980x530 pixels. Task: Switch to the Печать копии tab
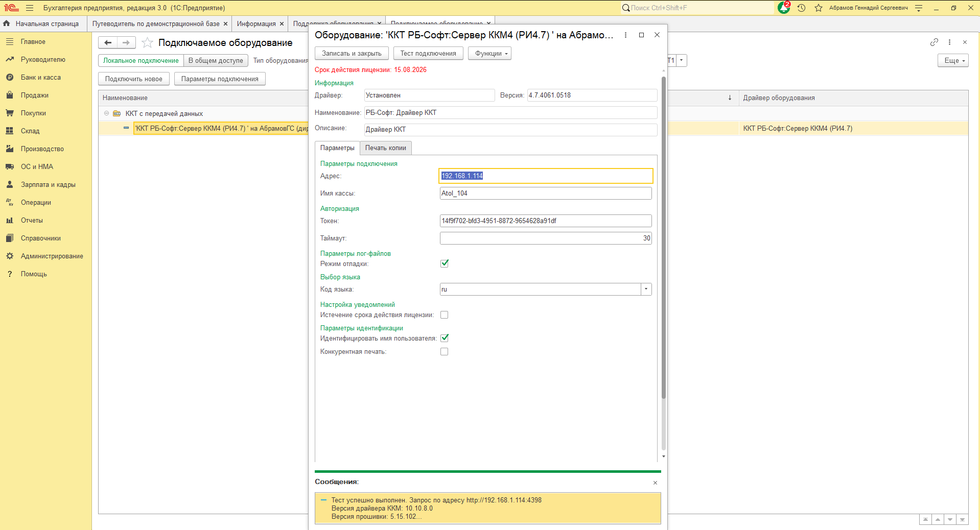(x=386, y=148)
